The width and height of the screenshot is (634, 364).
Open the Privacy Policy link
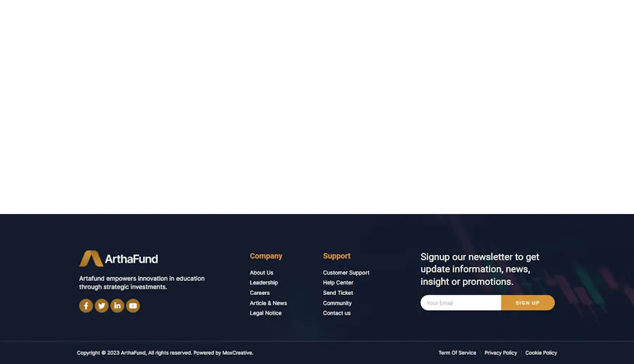point(501,353)
